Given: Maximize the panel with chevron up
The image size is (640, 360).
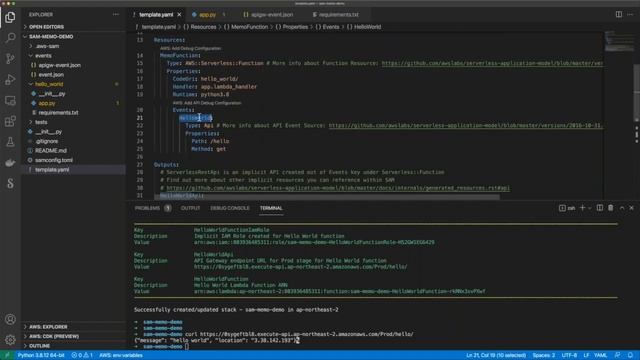Looking at the screenshot, I should pos(622,208).
